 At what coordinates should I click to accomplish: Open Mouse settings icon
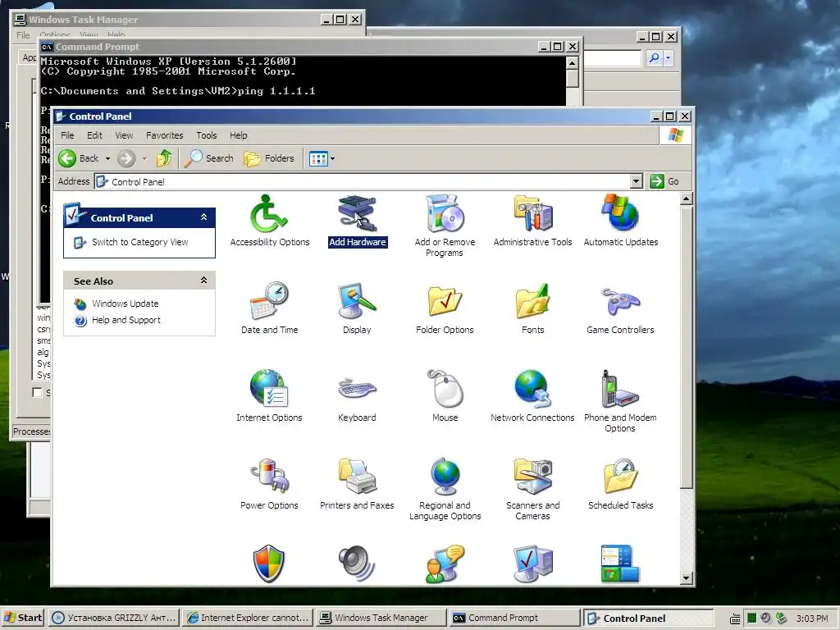click(x=445, y=396)
